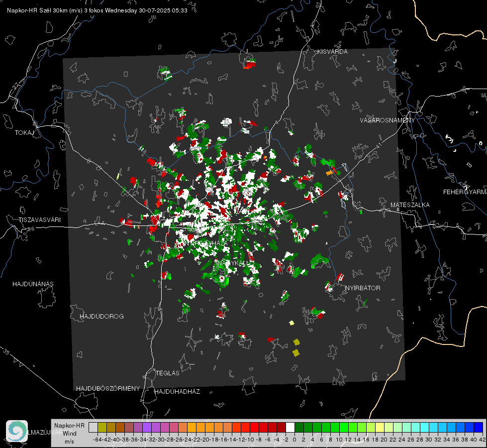Click the NYÍRBÁTOR town label
The image size is (487, 448).
[x=363, y=288]
